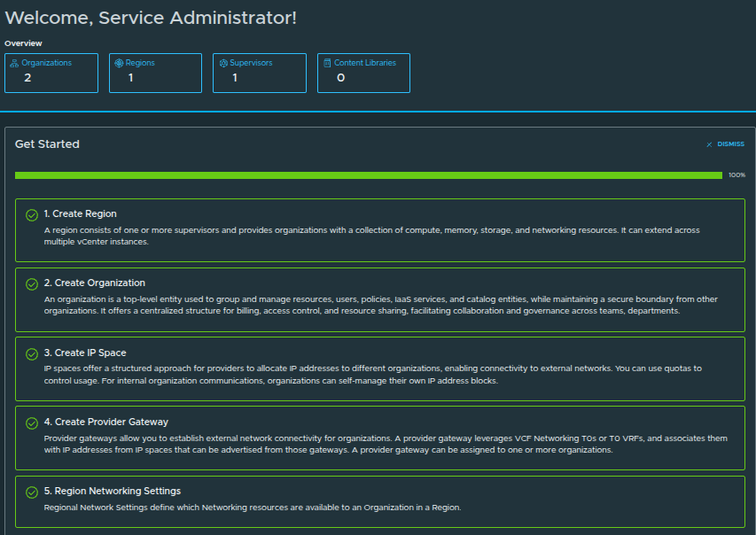Open the Supervisors overview card

point(260,73)
